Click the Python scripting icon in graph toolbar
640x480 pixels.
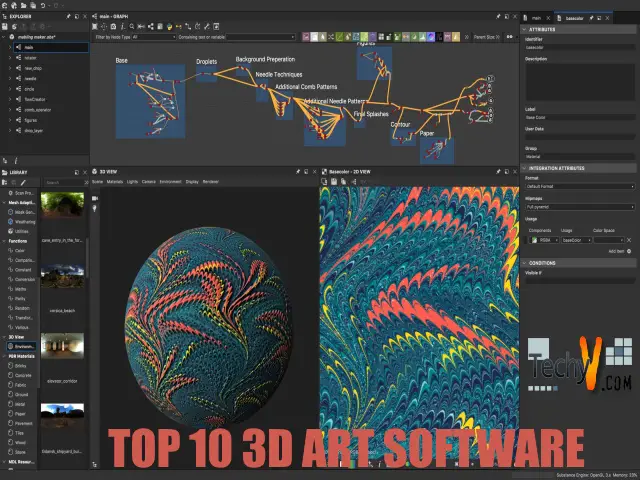point(169,27)
